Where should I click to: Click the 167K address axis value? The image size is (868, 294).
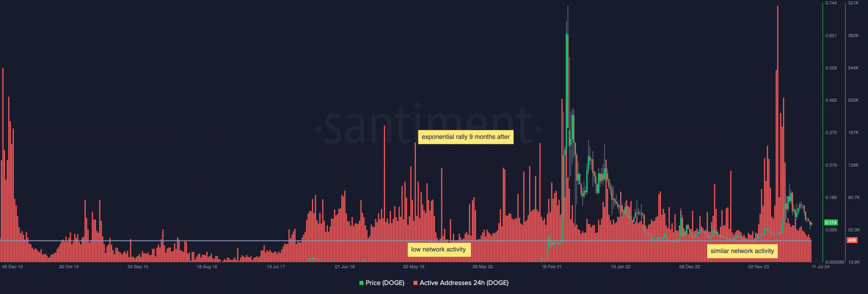pos(853,133)
